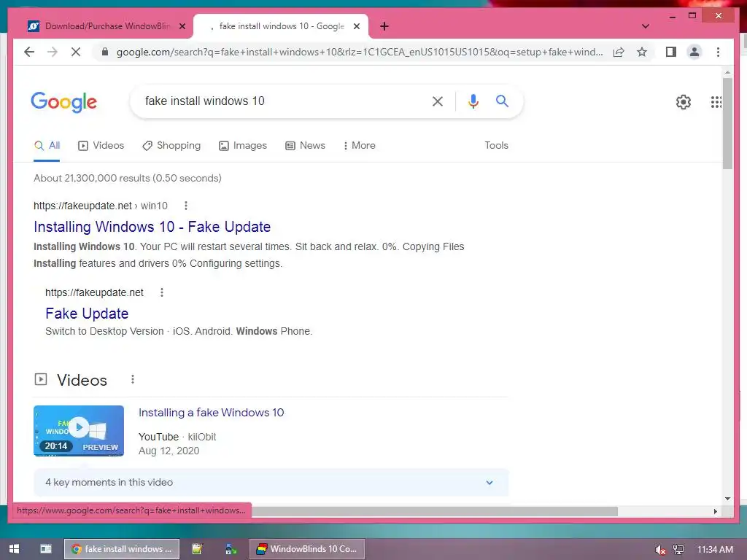Image resolution: width=747 pixels, height=560 pixels.
Task: Click the fake install windows 10 search field
Action: tap(281, 101)
